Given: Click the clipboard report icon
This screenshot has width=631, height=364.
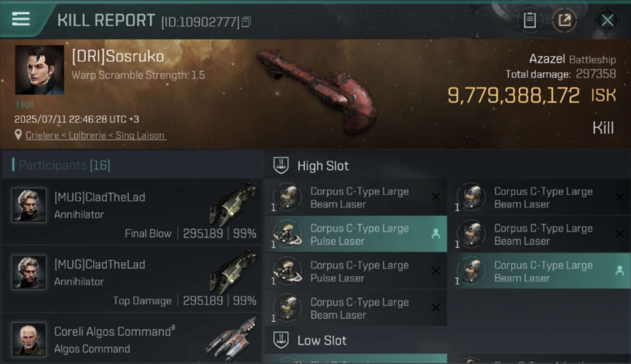Looking at the screenshot, I should point(530,20).
